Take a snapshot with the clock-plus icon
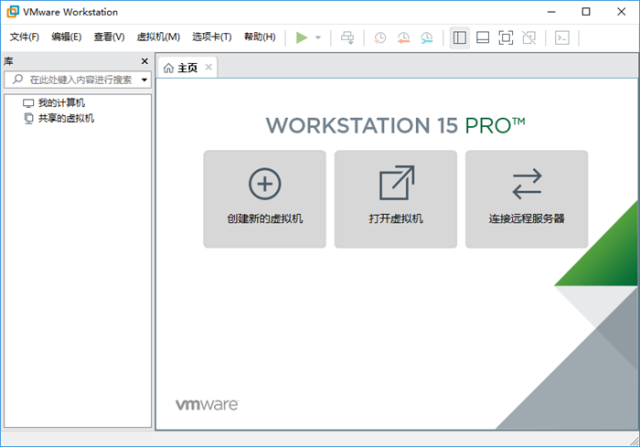The image size is (640, 447). [x=380, y=38]
